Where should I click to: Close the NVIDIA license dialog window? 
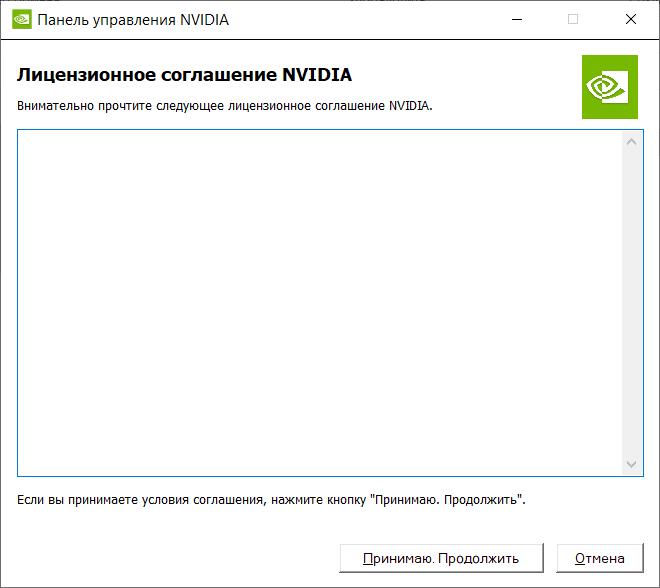[631, 19]
